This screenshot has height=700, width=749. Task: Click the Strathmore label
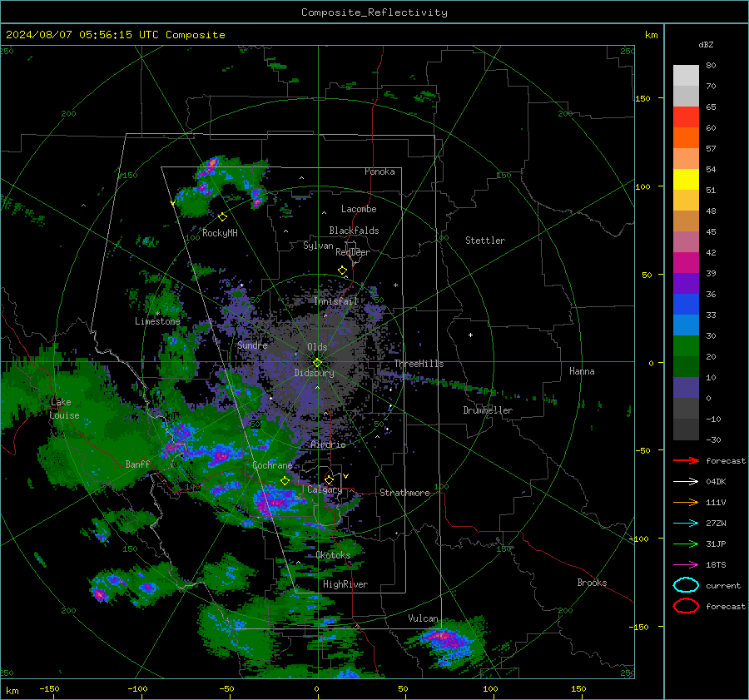(x=404, y=493)
